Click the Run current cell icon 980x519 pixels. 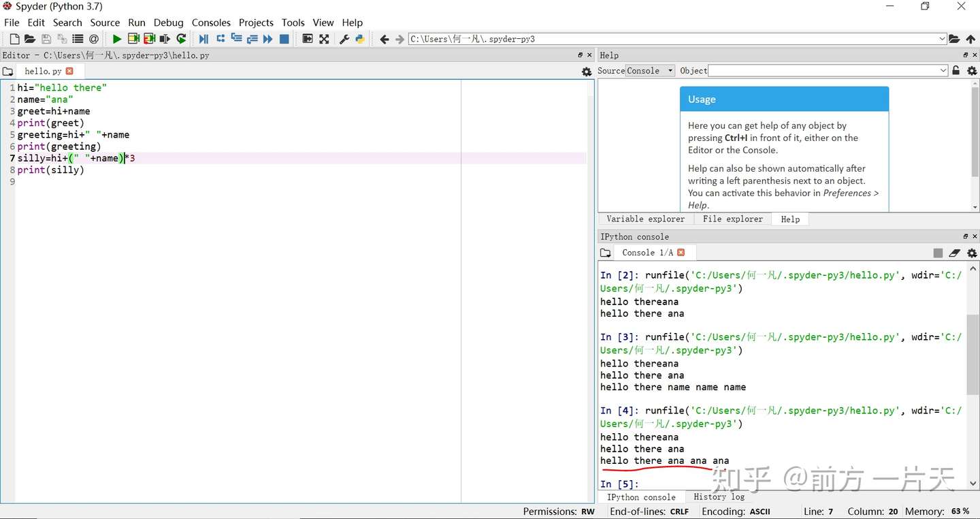click(133, 40)
